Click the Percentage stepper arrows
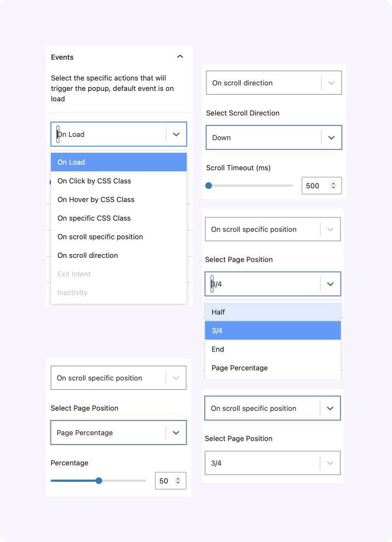 [178, 481]
